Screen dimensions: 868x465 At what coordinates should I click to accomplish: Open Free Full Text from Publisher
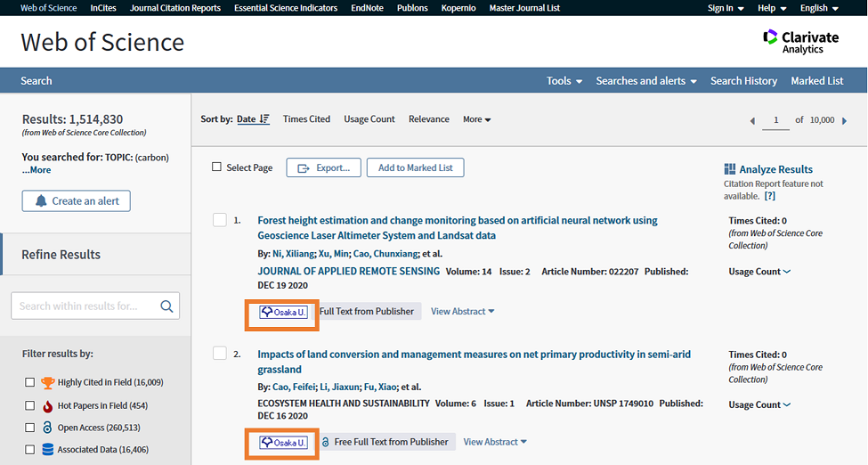coord(386,442)
